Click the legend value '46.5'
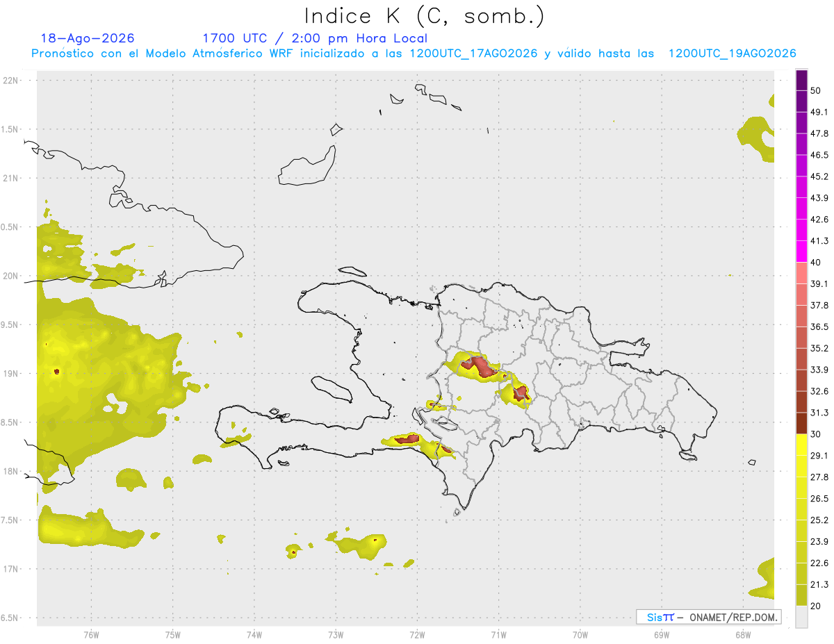Image resolution: width=834 pixels, height=644 pixels. click(819, 155)
